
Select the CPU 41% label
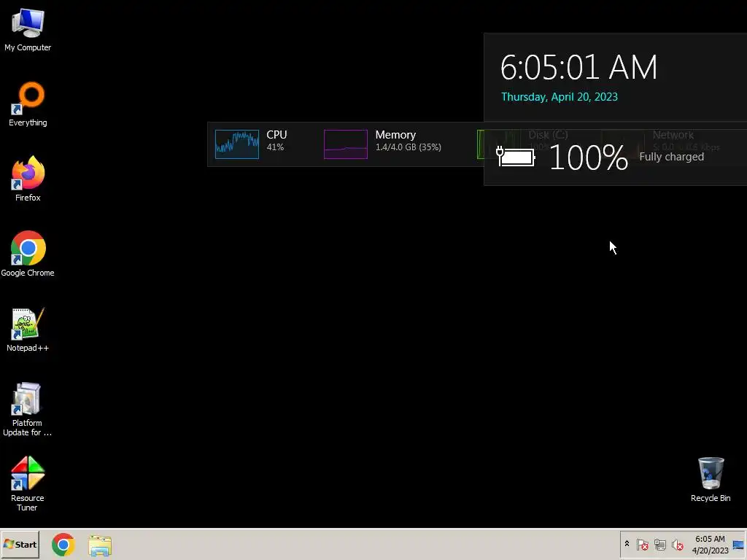(x=276, y=141)
